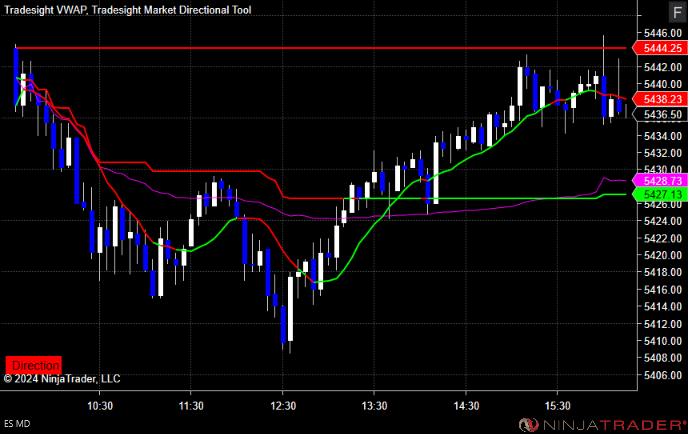Select the 5444.25 red price marker
Viewport: 688px width, 434px height.
point(660,48)
